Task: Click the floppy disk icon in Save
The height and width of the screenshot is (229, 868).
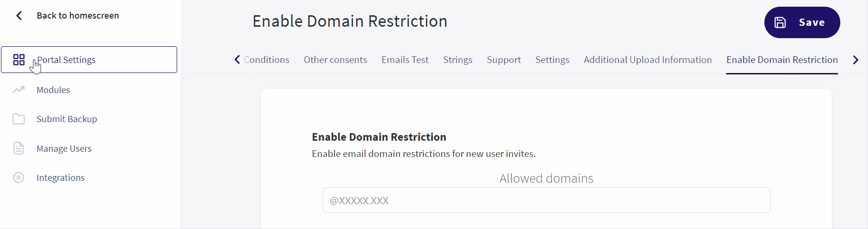Action: point(780,22)
